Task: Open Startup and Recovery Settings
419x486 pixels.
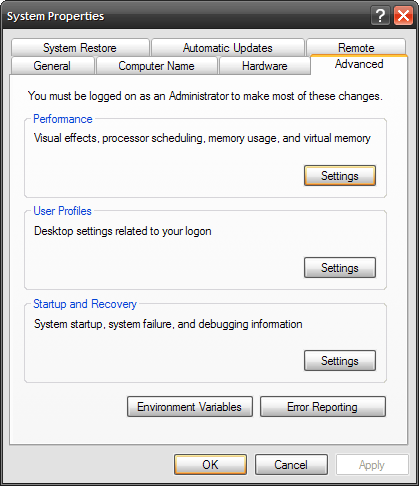Action: [340, 361]
